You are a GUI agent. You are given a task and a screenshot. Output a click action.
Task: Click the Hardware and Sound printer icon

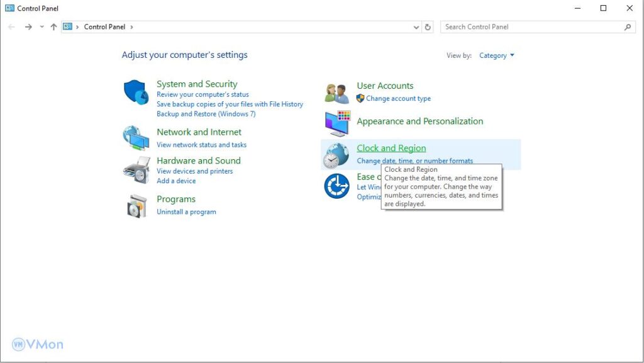point(135,169)
